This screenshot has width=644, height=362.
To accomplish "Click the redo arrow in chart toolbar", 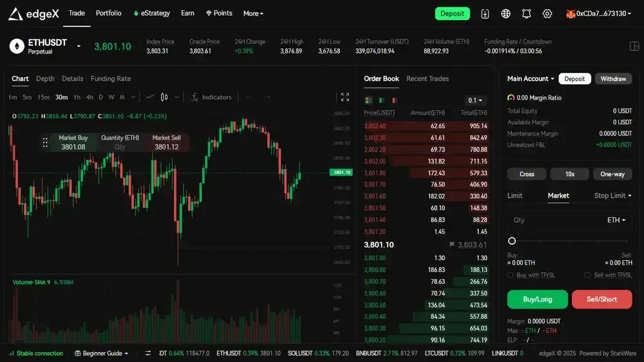I will click(x=267, y=97).
